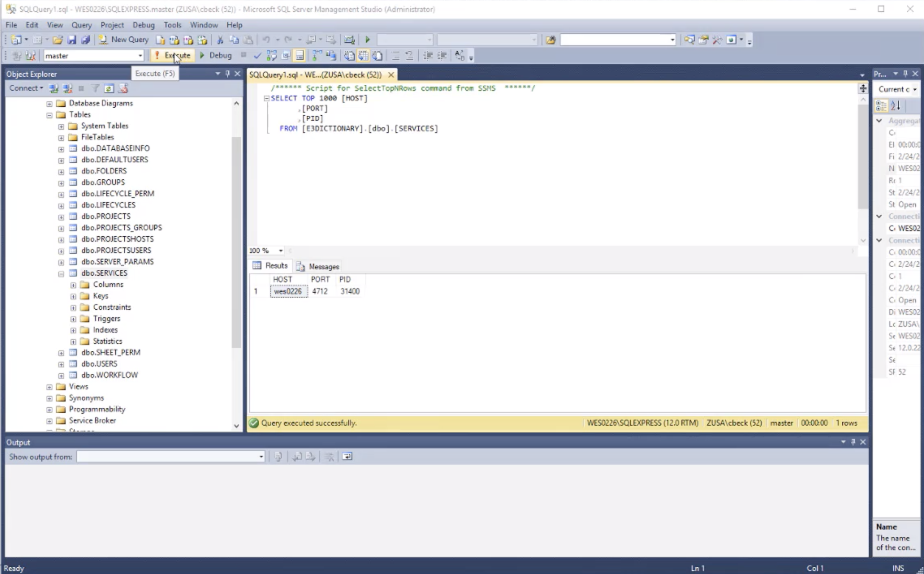The height and width of the screenshot is (574, 924).
Task: Select the wes0226 cell in results grid
Action: (x=288, y=291)
